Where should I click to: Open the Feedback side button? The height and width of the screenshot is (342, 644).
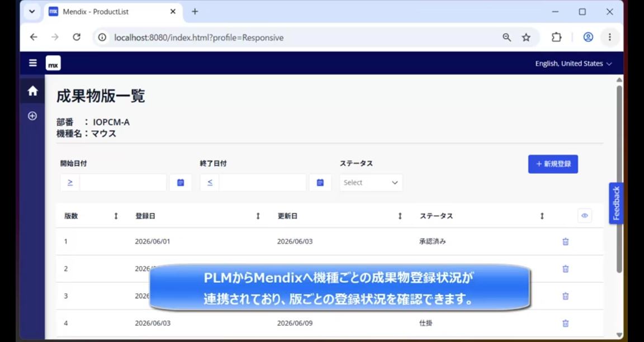(616, 203)
